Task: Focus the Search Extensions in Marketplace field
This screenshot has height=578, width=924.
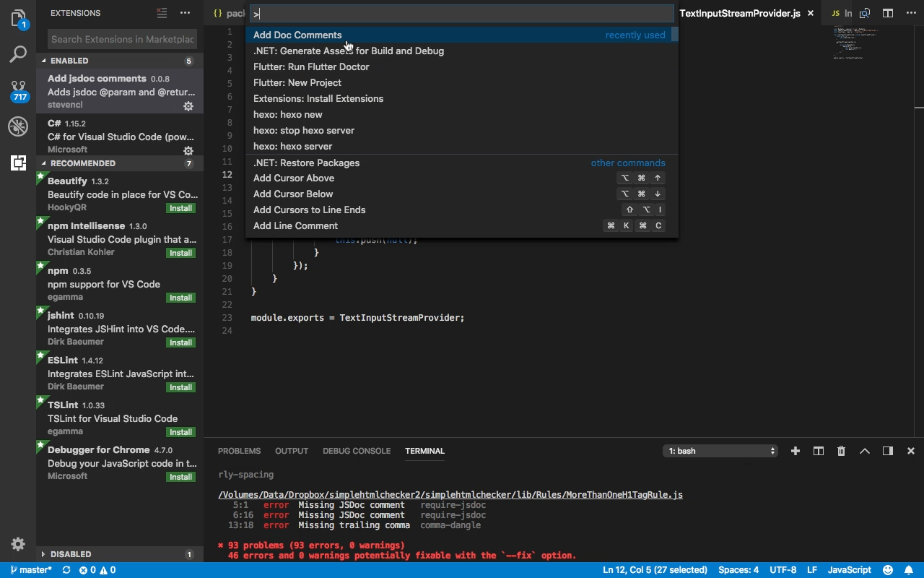Action: 123,39
